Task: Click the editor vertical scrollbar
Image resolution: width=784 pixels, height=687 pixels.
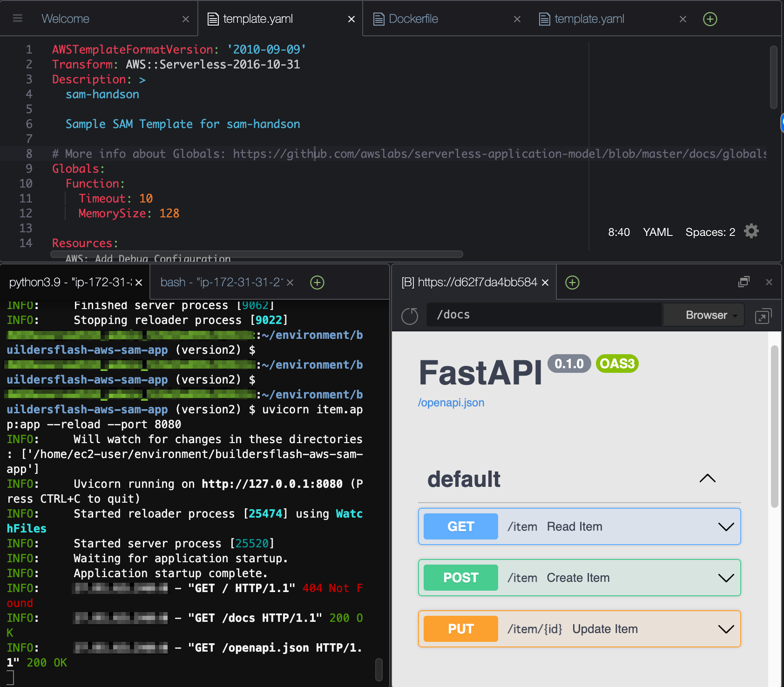Action: pyautogui.click(x=773, y=77)
